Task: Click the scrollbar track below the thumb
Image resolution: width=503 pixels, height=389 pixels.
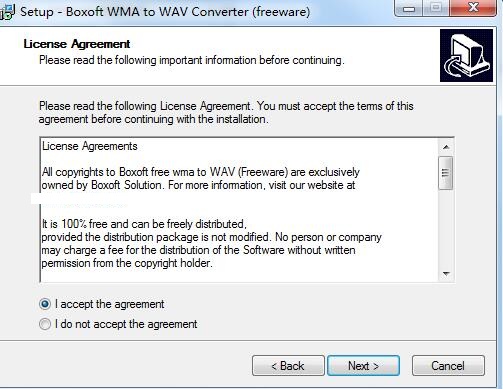Action: [446, 228]
